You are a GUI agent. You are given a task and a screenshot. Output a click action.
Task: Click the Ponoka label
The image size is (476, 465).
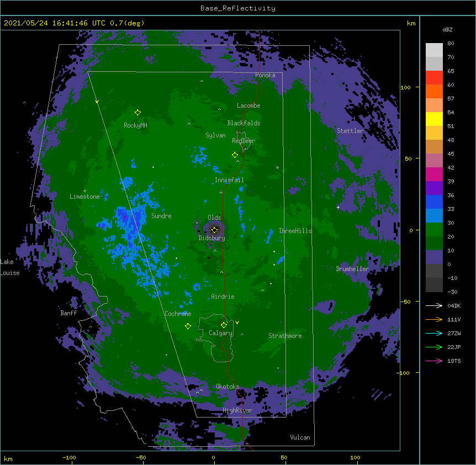(x=265, y=75)
